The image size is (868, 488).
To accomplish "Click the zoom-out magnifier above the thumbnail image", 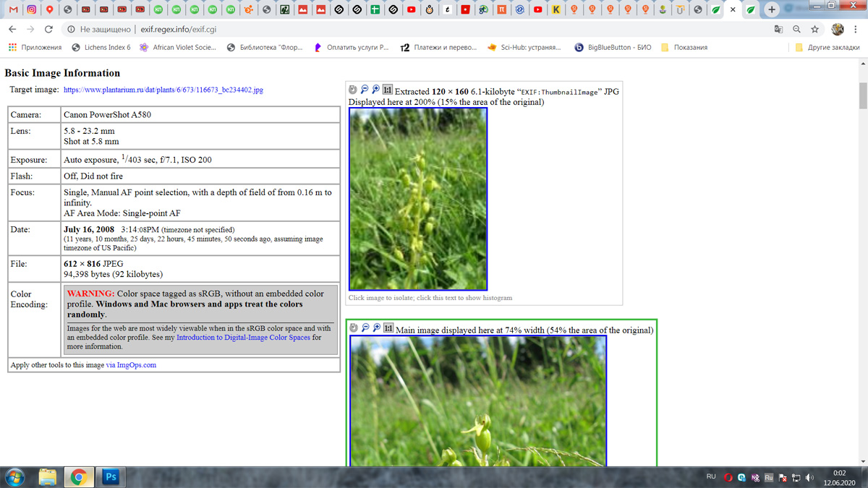I will pos(365,90).
